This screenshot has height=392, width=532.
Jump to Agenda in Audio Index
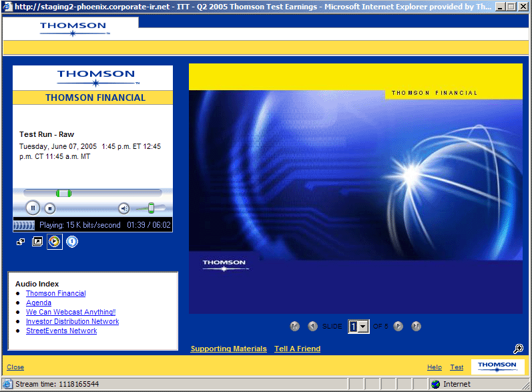pyautogui.click(x=39, y=303)
